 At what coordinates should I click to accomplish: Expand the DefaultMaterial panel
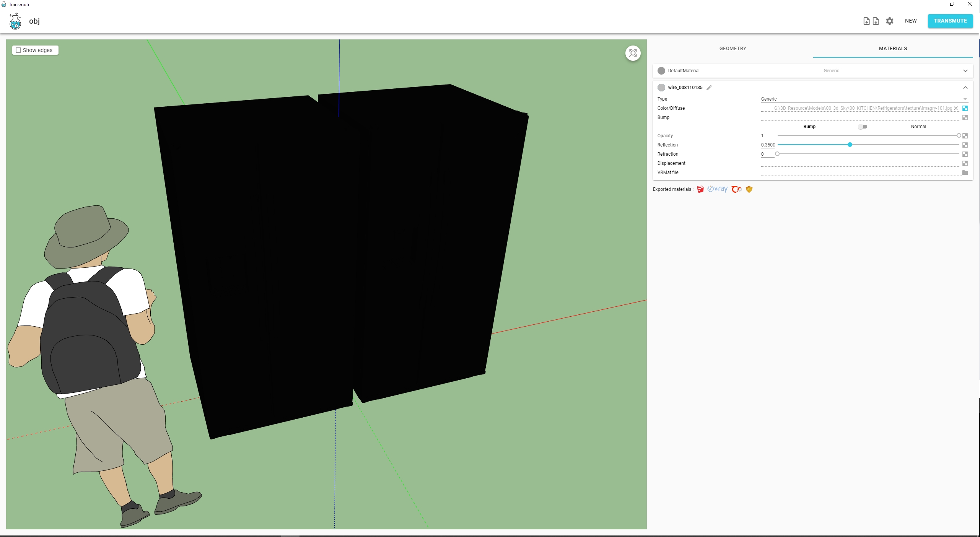pyautogui.click(x=965, y=71)
